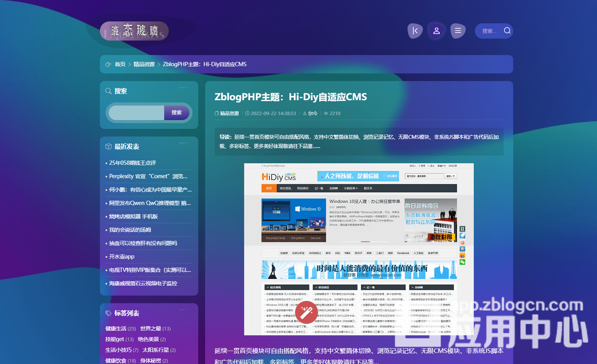Click the 导读 summary text block
The height and width of the screenshot is (364, 597).
359,141
